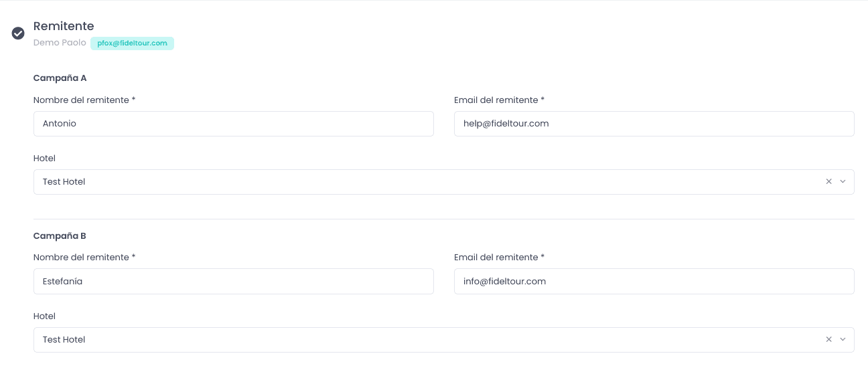Select the Remitente section heading
The width and height of the screenshot is (868, 378).
coord(64,26)
